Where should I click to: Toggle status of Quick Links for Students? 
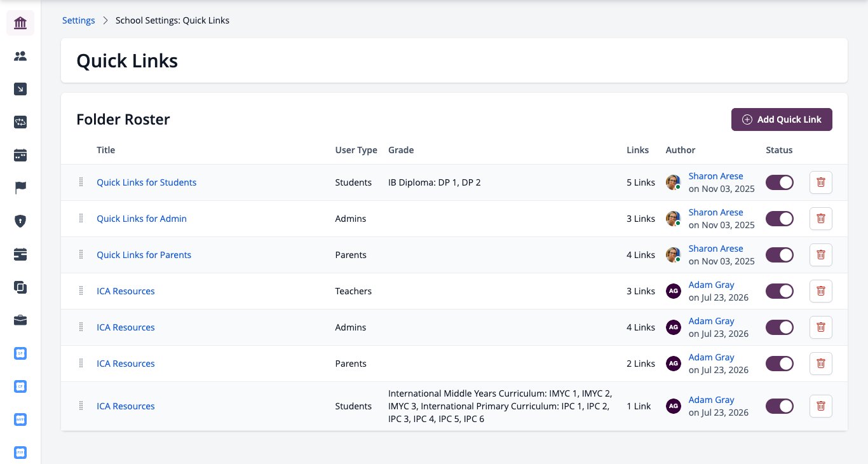[780, 182]
